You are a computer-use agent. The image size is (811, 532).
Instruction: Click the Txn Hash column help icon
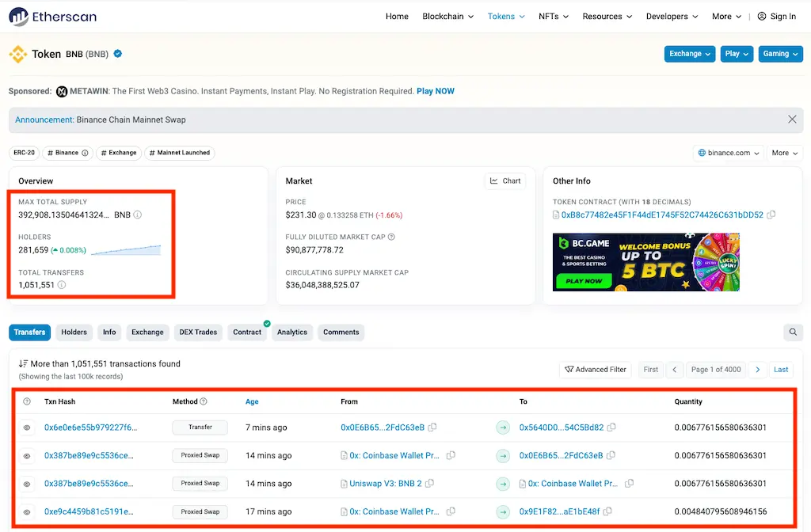(x=27, y=401)
